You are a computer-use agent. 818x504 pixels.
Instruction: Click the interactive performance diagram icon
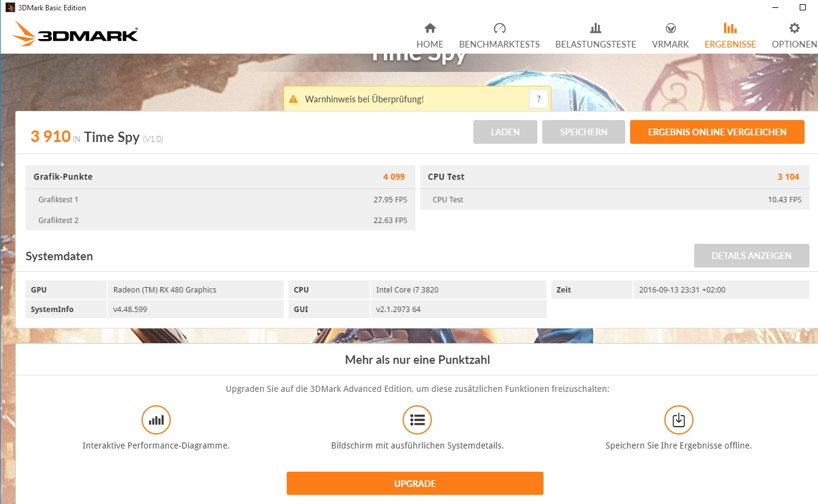pyautogui.click(x=156, y=420)
